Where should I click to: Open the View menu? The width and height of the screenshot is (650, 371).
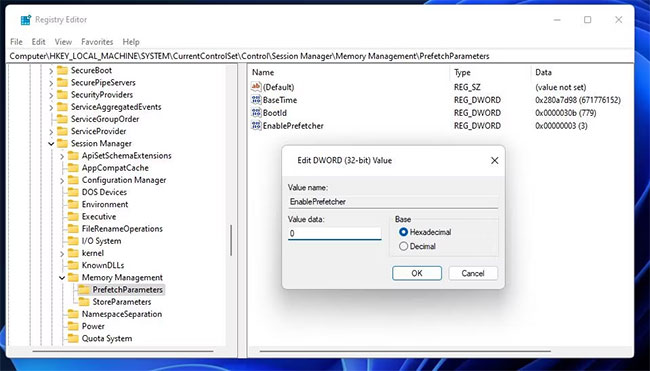[x=63, y=42]
